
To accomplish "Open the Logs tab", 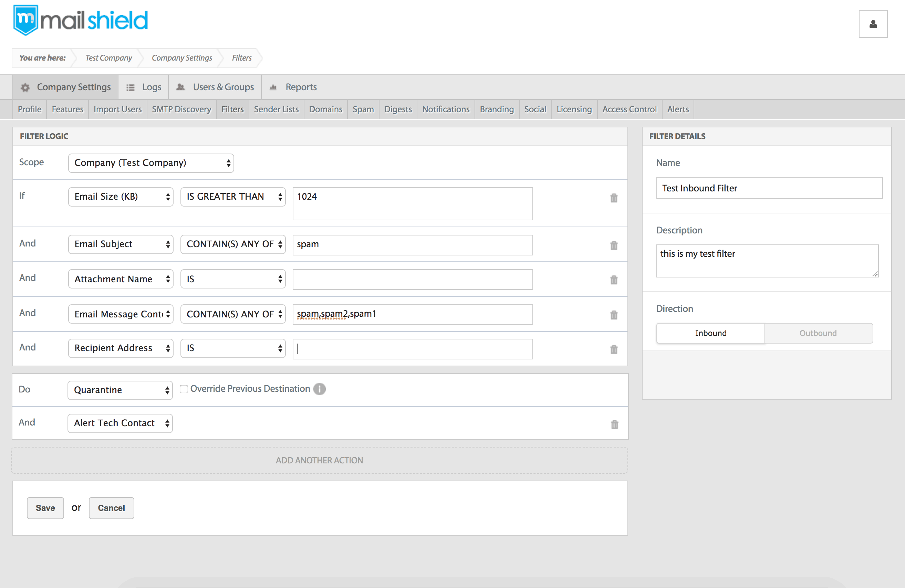I will 143,87.
